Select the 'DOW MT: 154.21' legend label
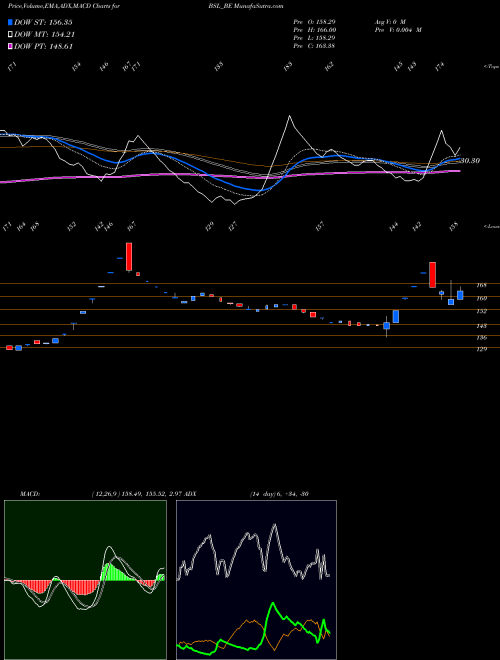This screenshot has height=660, width=500. 44,35
